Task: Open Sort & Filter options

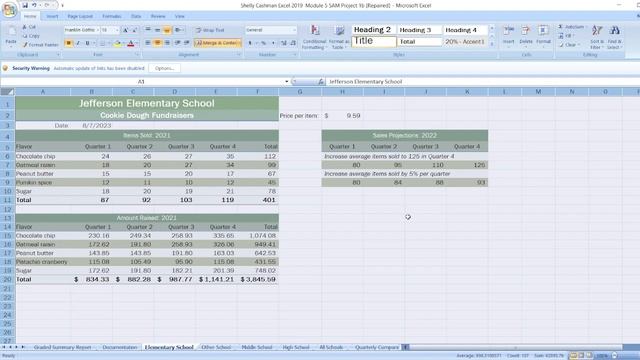Action: [x=597, y=37]
